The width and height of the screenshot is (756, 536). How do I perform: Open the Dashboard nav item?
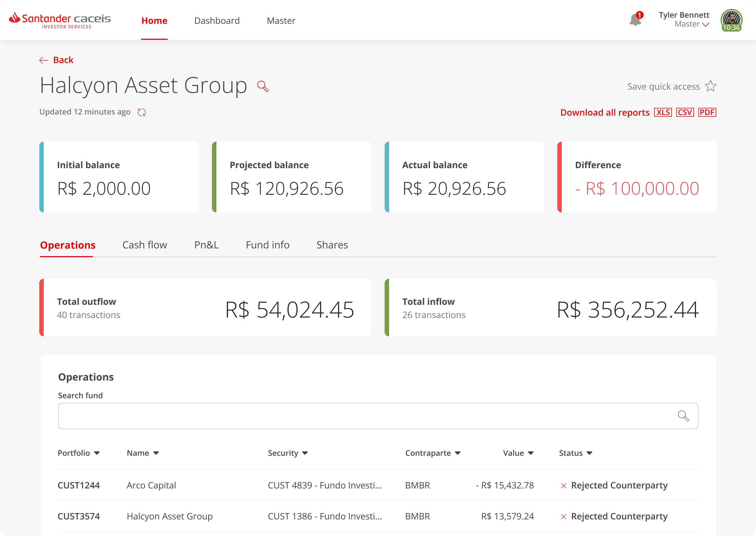coord(217,20)
